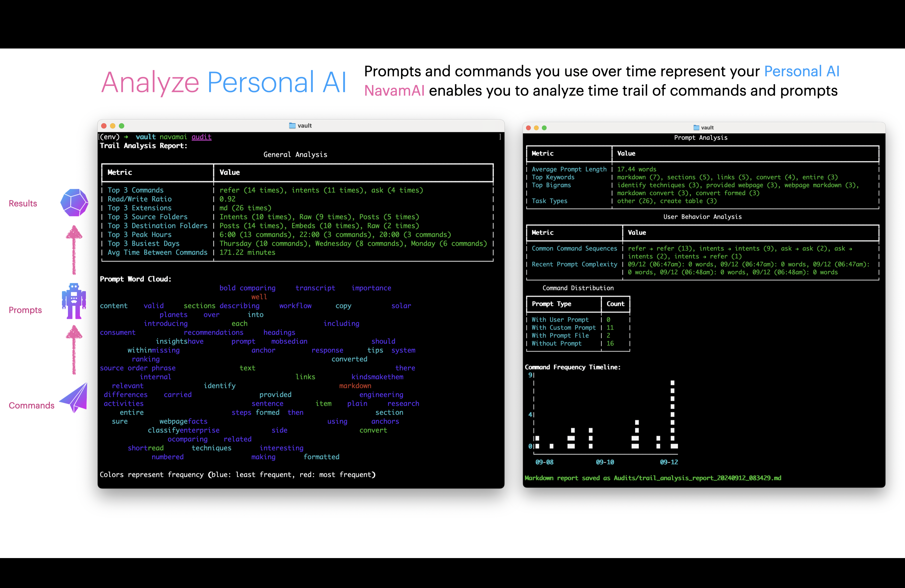Image resolution: width=905 pixels, height=588 pixels.
Task: Click the upward arrow below the Results icon
Action: [x=74, y=249]
